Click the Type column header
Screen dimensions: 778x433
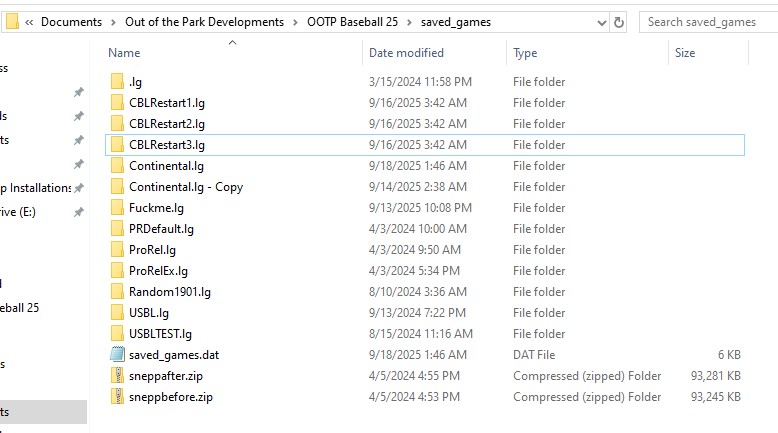click(x=525, y=53)
